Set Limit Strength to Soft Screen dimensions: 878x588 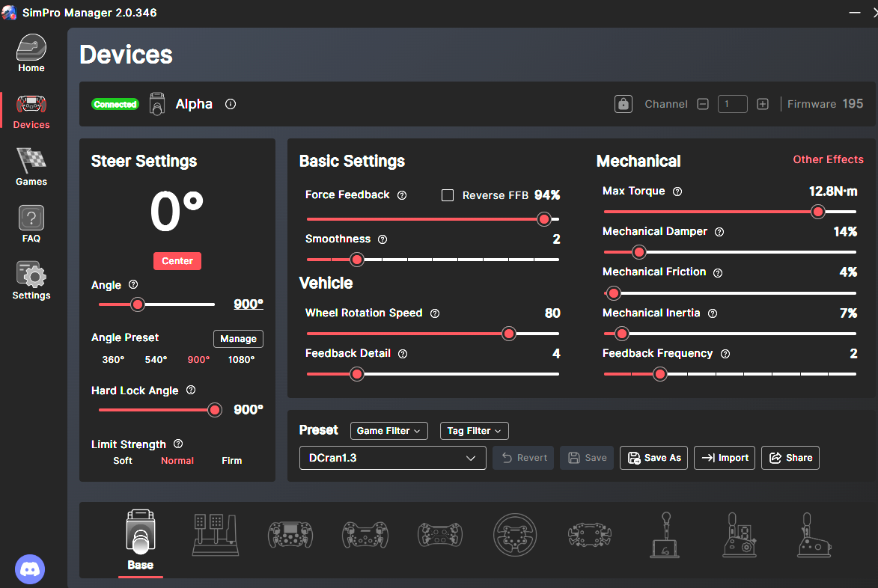pos(123,460)
